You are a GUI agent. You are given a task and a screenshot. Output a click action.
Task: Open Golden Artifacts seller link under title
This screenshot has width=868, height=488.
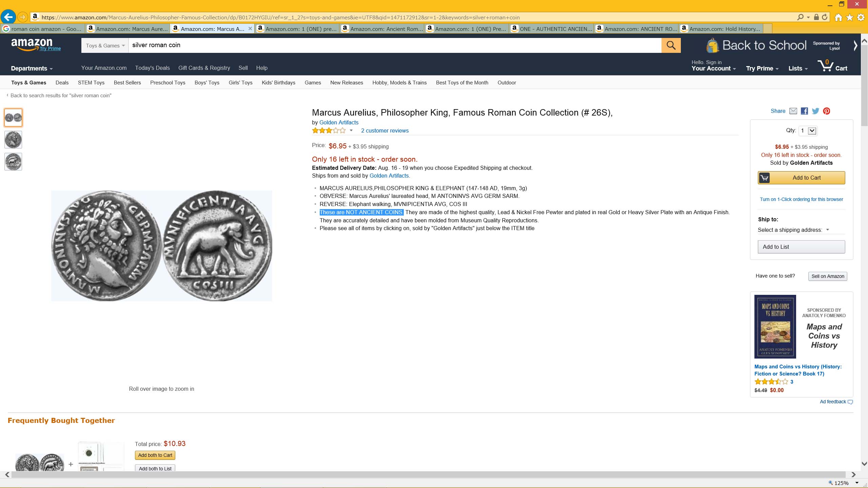point(339,123)
